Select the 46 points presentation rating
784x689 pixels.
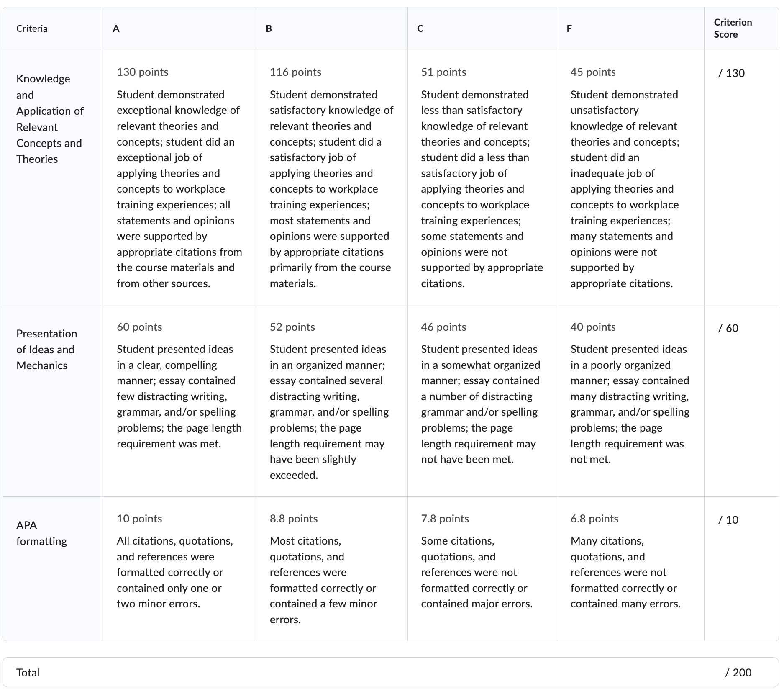tap(482, 401)
